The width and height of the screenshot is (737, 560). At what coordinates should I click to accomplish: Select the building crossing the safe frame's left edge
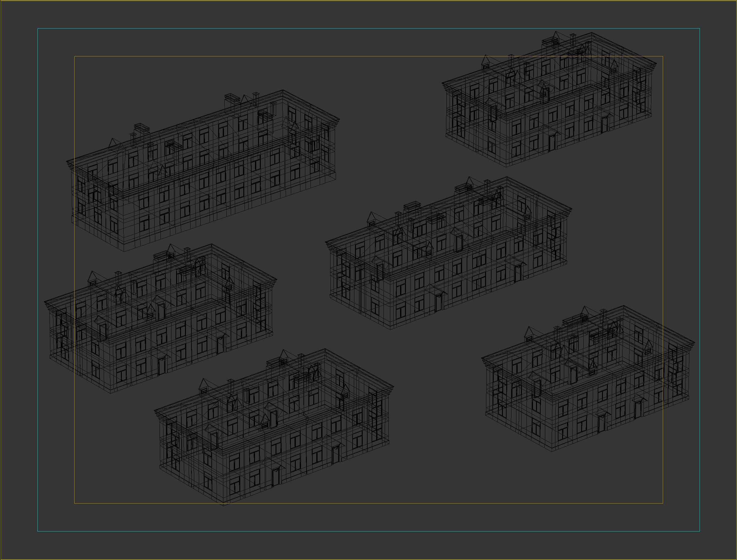pos(160,318)
